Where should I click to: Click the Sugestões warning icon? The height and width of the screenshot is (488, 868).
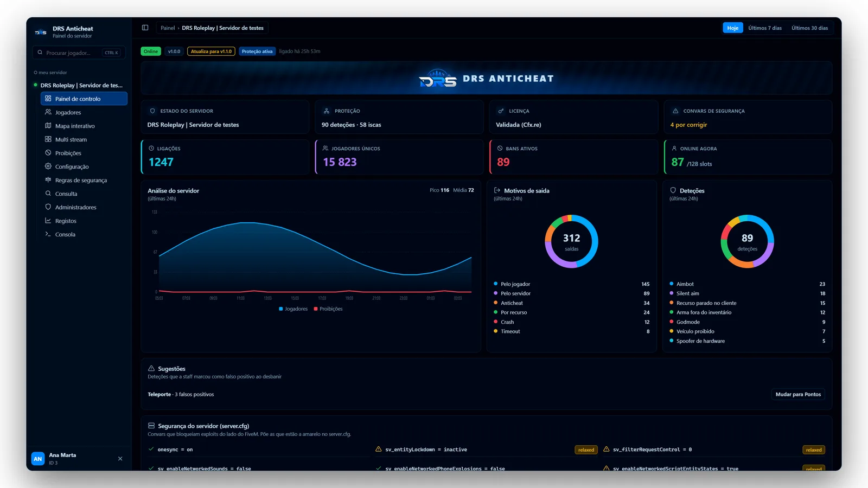point(151,368)
